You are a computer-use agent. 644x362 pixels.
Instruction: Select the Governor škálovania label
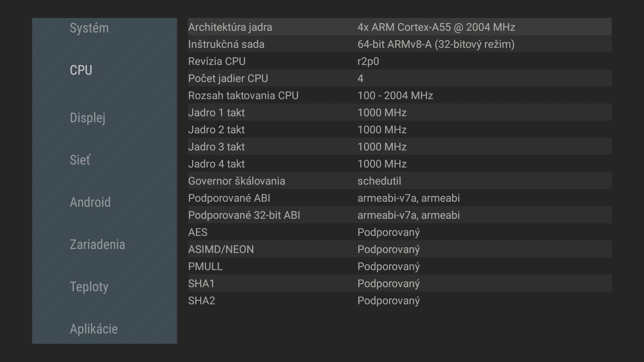coord(236,181)
